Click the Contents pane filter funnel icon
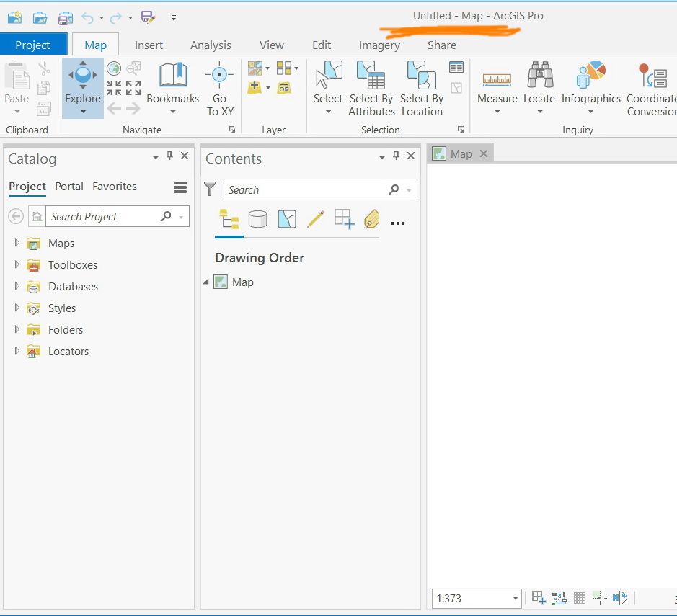 click(x=210, y=189)
